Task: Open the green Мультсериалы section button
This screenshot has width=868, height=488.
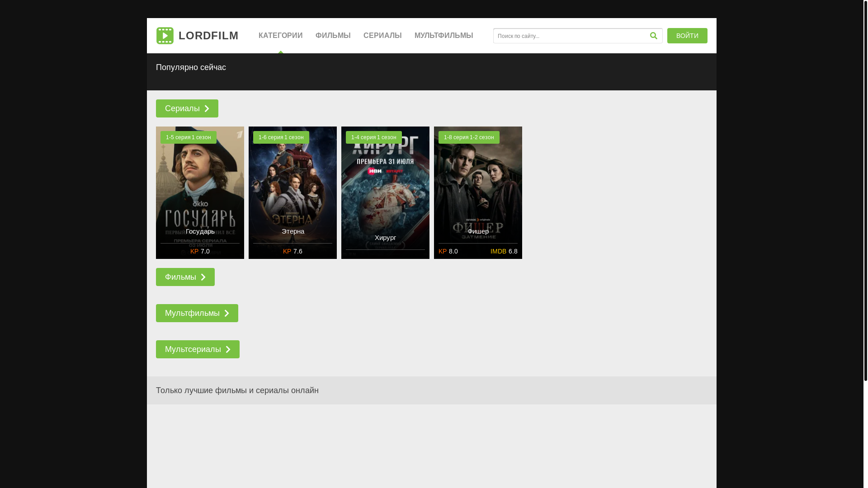Action: 198,349
